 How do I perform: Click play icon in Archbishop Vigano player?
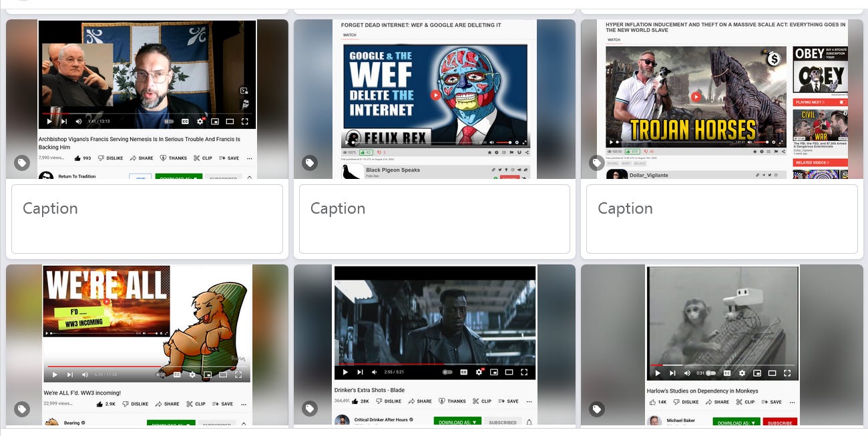49,122
